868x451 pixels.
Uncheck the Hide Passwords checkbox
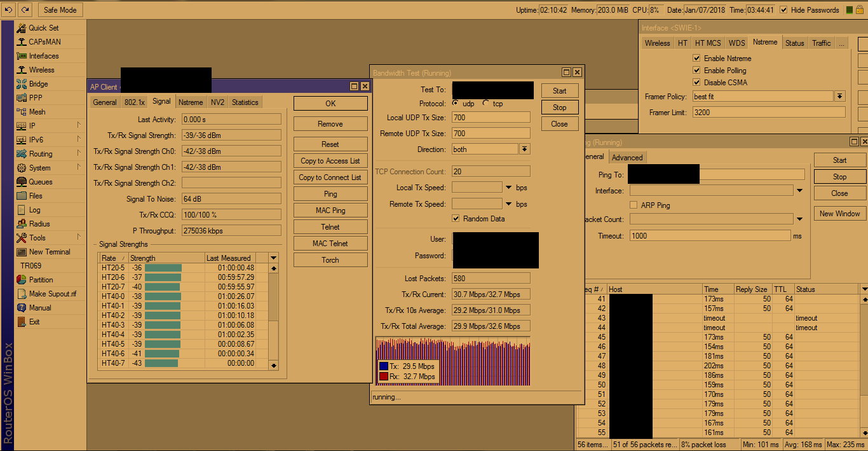pyautogui.click(x=783, y=10)
